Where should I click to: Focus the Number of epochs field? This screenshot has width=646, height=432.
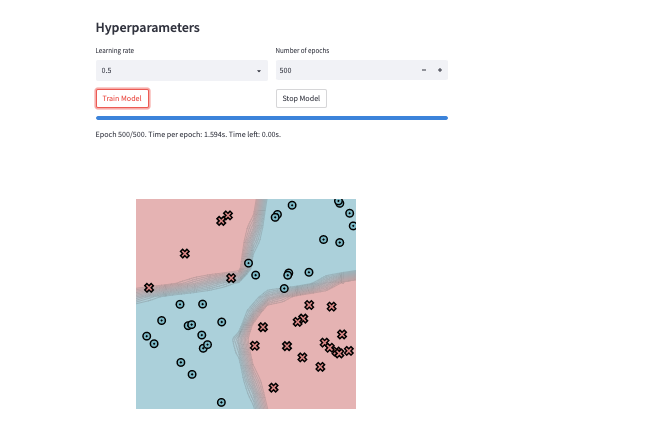(345, 71)
